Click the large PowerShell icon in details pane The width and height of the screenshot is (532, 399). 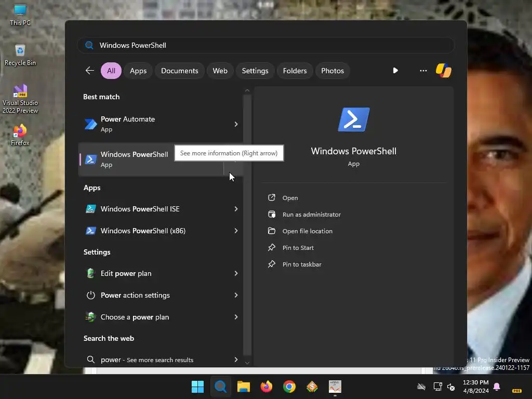pyautogui.click(x=353, y=119)
